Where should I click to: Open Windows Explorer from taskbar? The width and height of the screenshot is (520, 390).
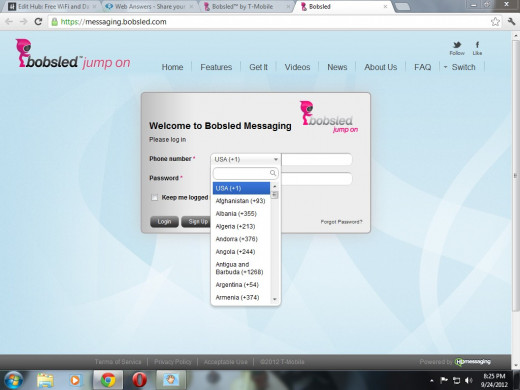(45, 380)
